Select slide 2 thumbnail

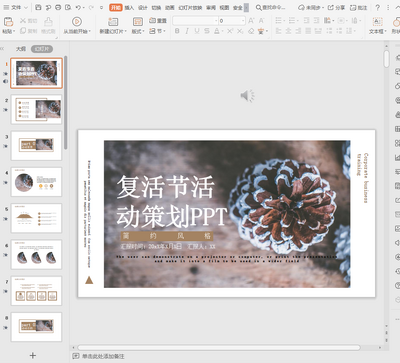click(x=36, y=109)
